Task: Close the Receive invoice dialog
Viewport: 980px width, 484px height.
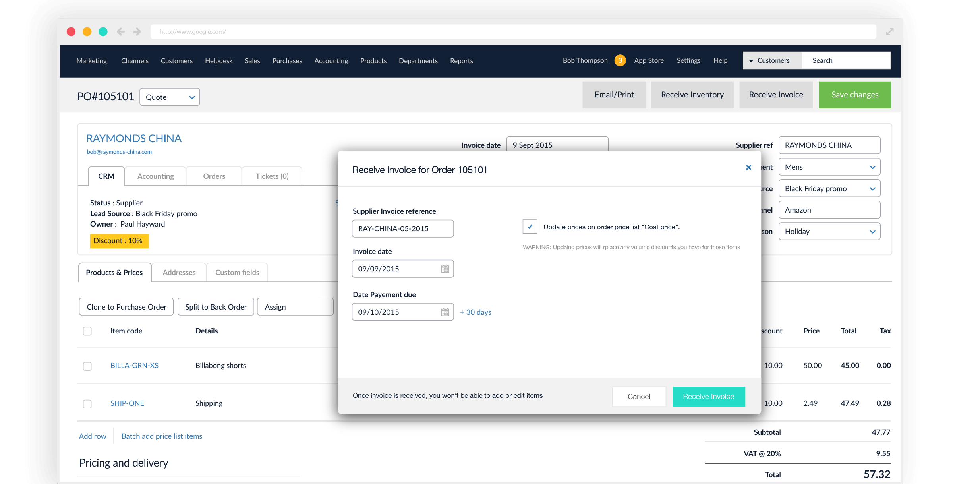Action: [748, 167]
